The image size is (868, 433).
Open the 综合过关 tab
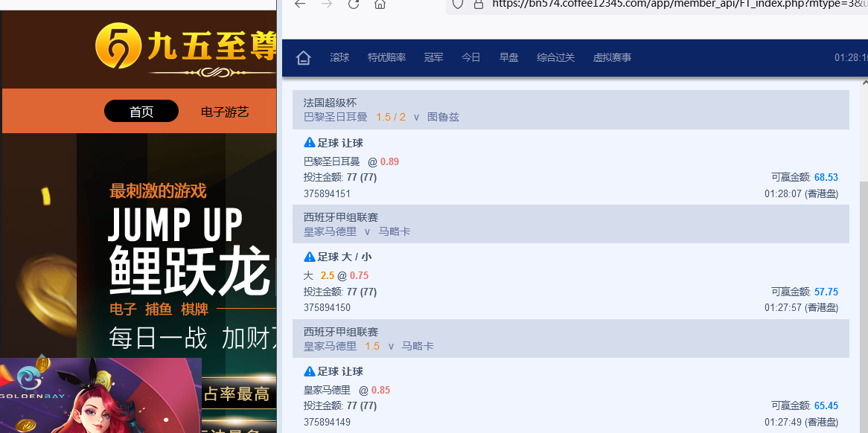pyautogui.click(x=556, y=57)
